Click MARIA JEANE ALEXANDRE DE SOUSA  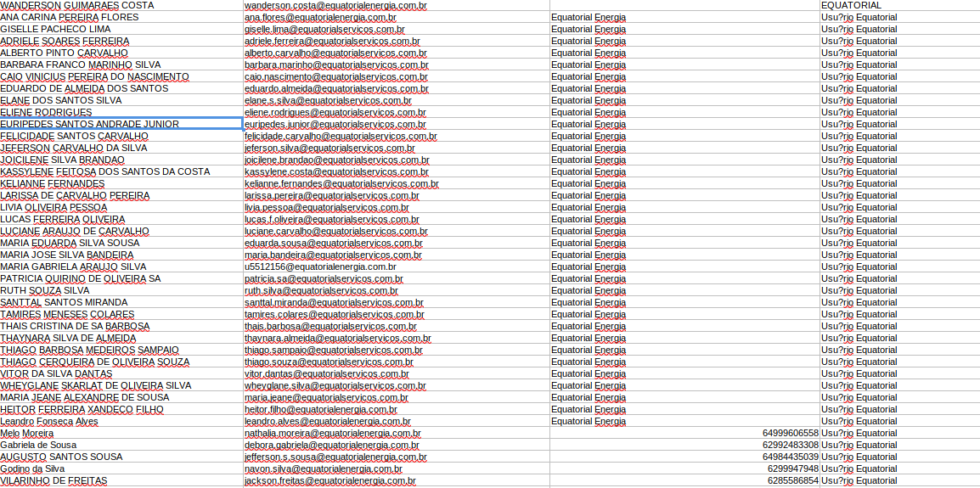click(x=84, y=397)
